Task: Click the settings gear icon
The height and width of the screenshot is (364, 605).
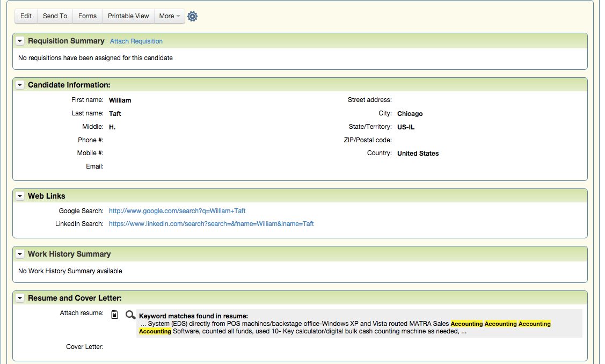Action: [193, 17]
